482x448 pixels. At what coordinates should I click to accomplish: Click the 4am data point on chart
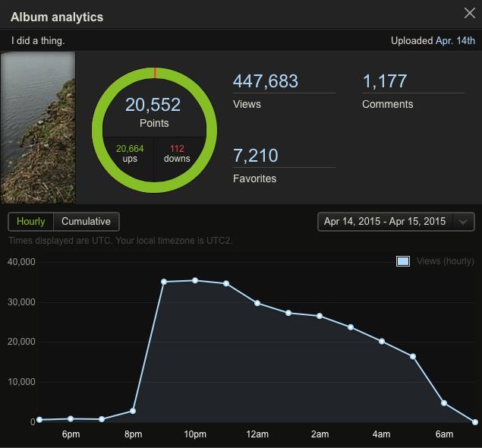click(382, 341)
